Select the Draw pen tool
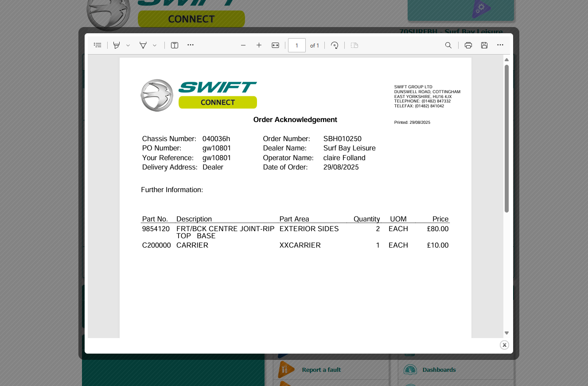This screenshot has width=588, height=386. click(143, 45)
